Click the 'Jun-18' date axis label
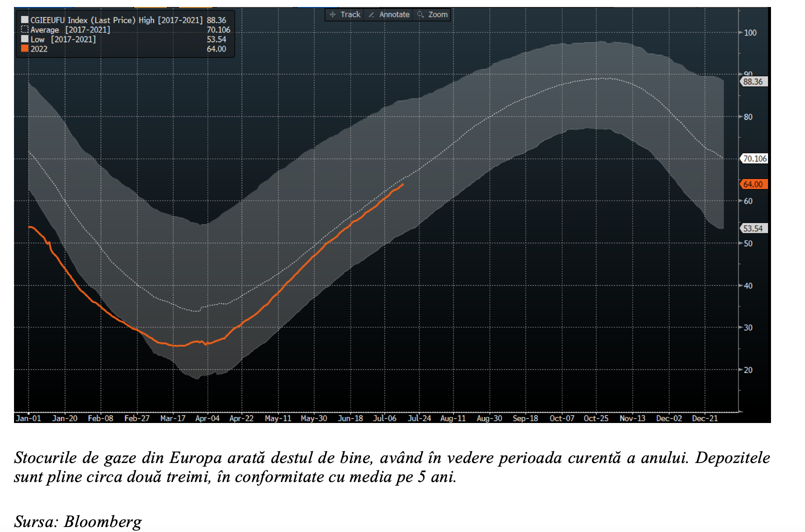 pos(350,418)
